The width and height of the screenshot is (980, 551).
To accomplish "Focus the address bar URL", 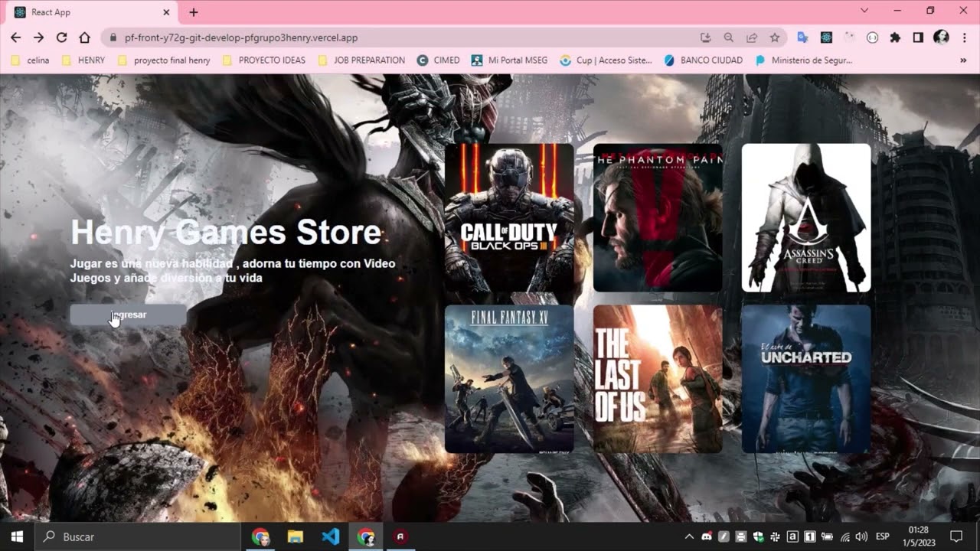I will (241, 37).
